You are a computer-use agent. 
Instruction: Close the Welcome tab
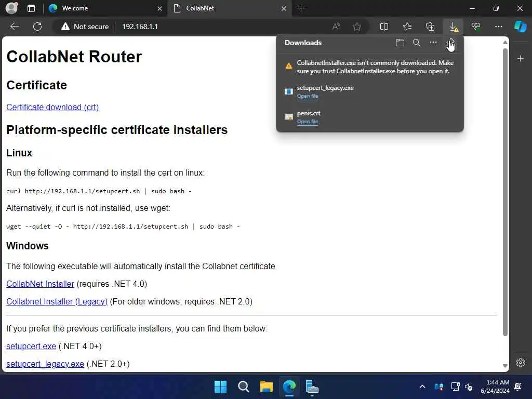click(159, 8)
